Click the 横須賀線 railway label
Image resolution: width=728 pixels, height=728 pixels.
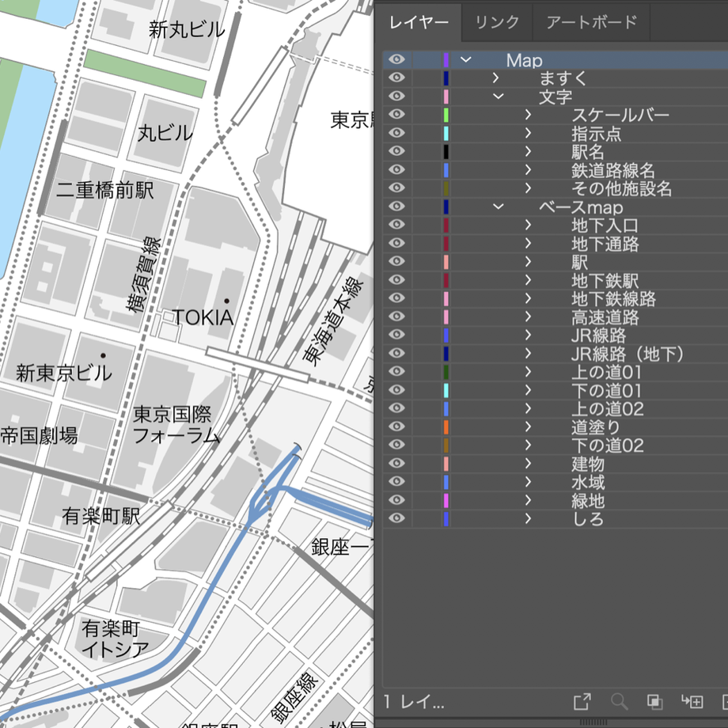(144, 275)
